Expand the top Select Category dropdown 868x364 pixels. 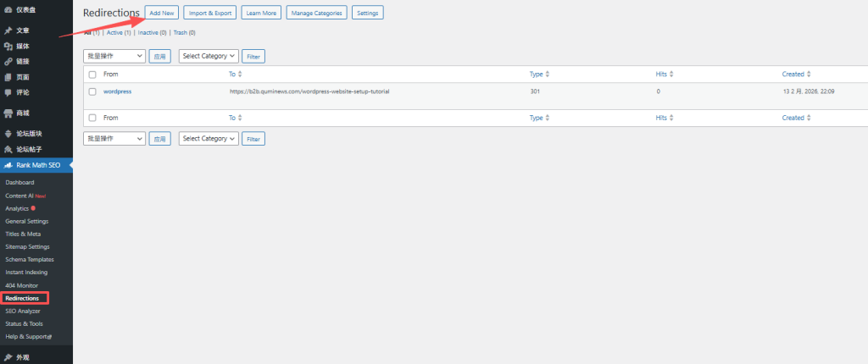tap(208, 56)
